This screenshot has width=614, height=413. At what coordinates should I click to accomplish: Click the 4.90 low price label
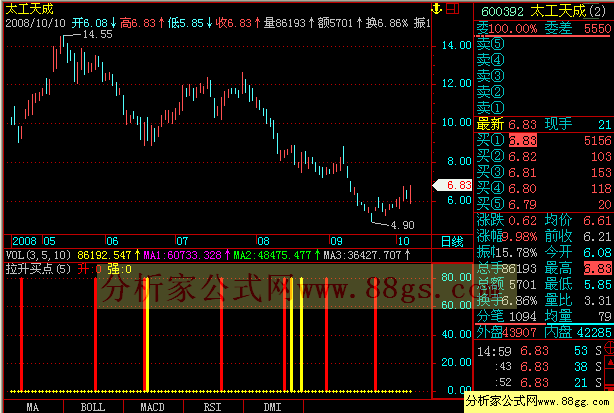402,225
